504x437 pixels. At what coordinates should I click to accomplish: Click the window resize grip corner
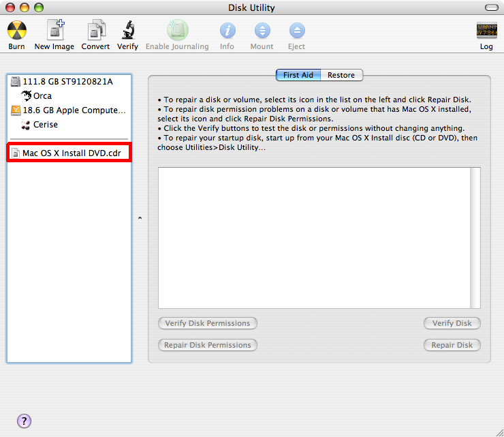pyautogui.click(x=499, y=432)
